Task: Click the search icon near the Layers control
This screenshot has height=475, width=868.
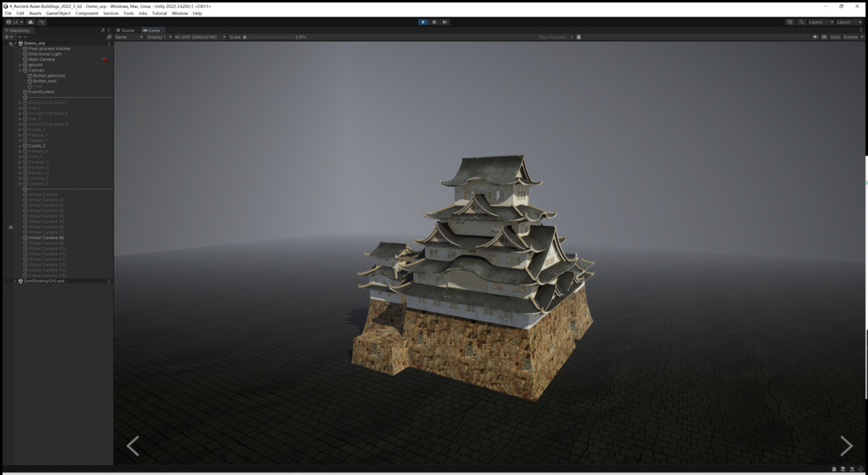Action: (x=801, y=22)
